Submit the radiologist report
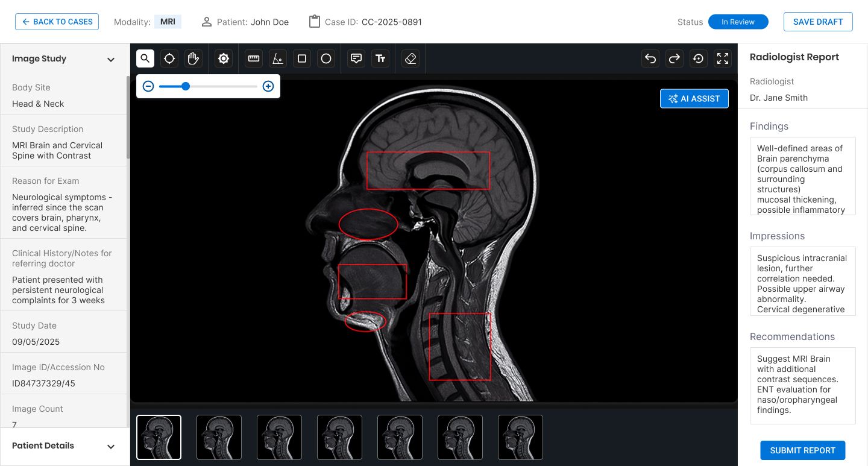The height and width of the screenshot is (466, 868). [802, 450]
